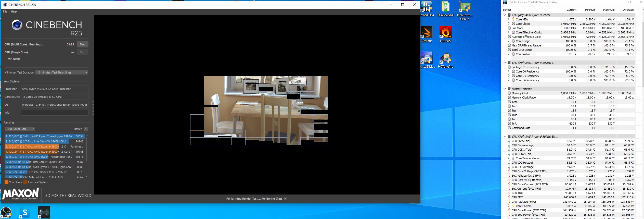Select the Threadripper 2990W ranking entry
Viewport: 644px width, 219px height.
click(x=44, y=136)
